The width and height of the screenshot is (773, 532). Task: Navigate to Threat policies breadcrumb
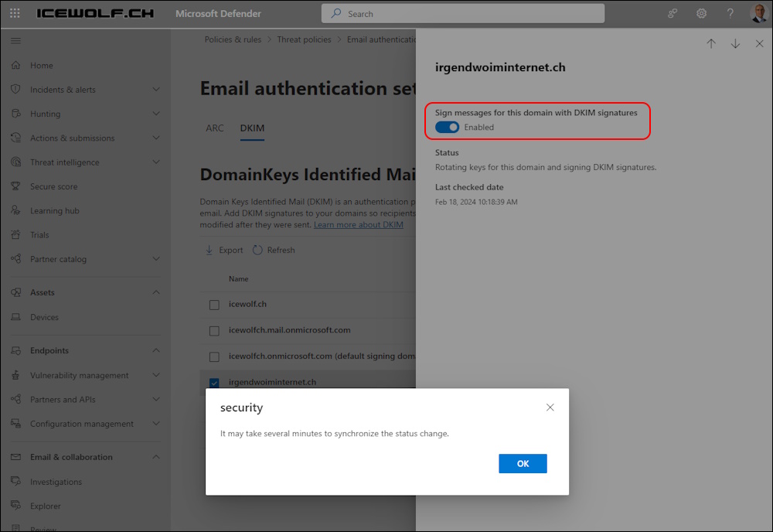click(304, 39)
